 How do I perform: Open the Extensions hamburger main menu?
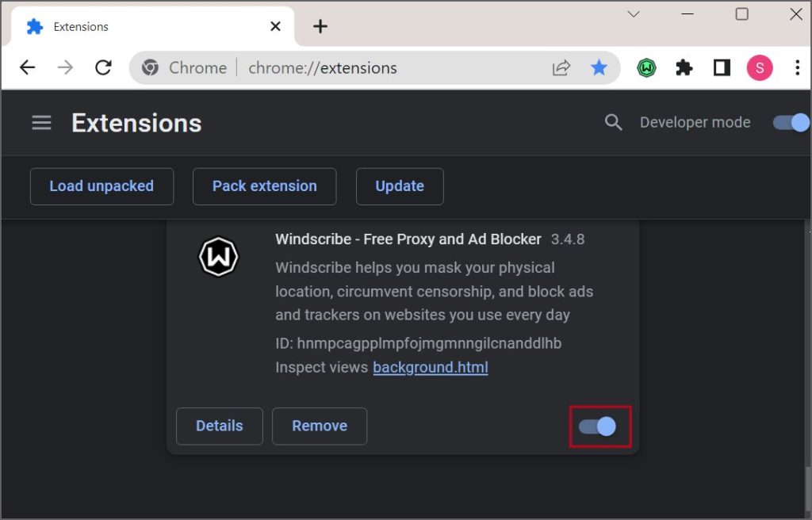tap(41, 123)
